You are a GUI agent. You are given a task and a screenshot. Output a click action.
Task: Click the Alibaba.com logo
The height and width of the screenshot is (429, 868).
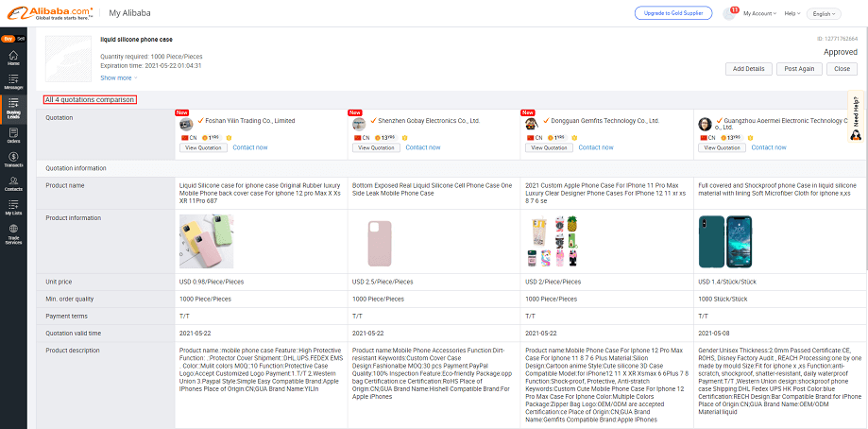[50, 13]
